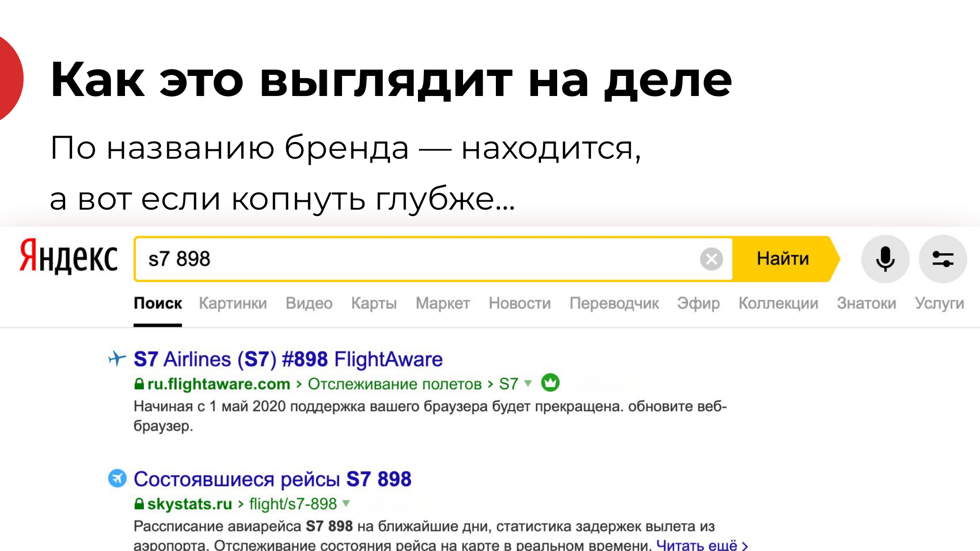This screenshot has height=551, width=980.
Task: Expand dropdown arrow after S7 breadcrumb
Action: tap(528, 383)
